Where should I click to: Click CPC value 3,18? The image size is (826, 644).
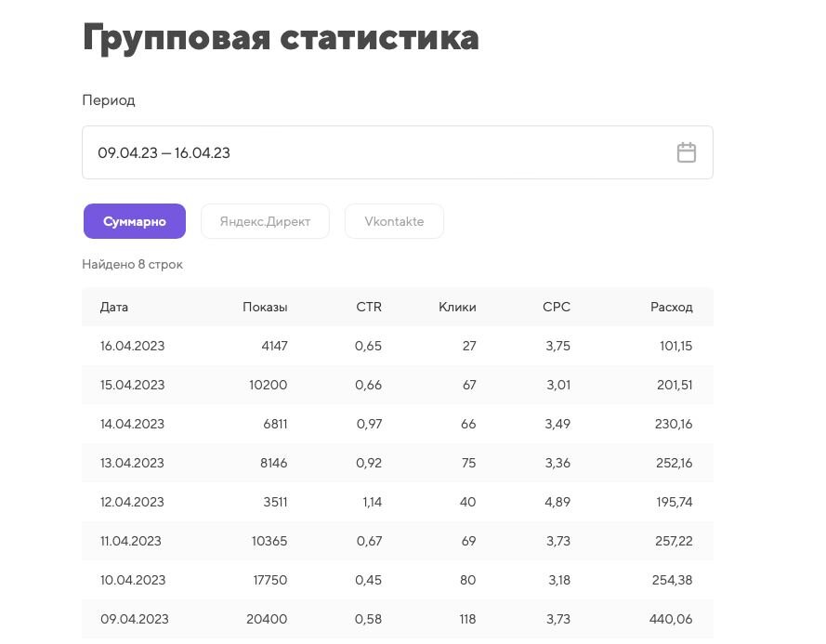pos(559,580)
